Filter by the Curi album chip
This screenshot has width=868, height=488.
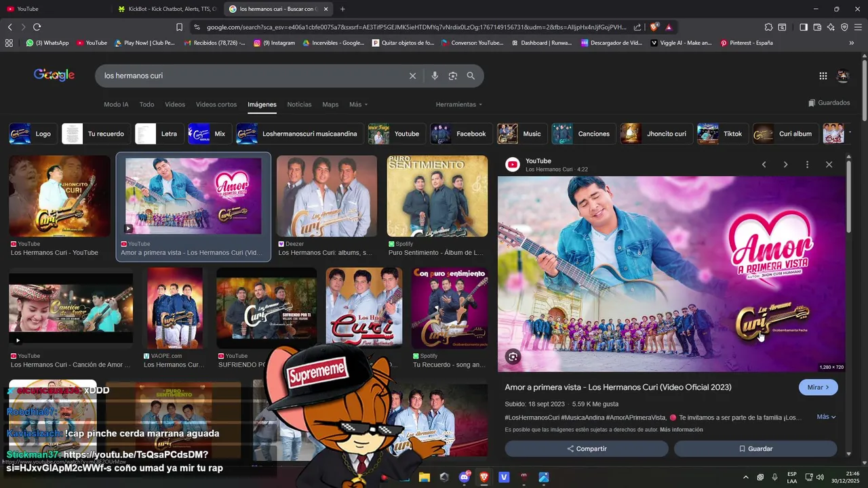click(x=784, y=134)
